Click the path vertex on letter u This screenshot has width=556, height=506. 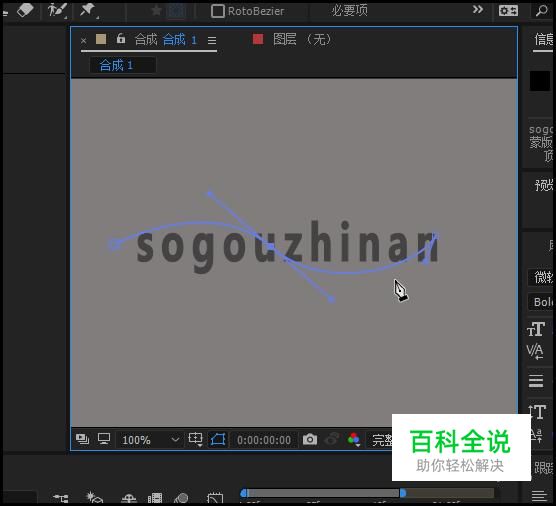270,246
